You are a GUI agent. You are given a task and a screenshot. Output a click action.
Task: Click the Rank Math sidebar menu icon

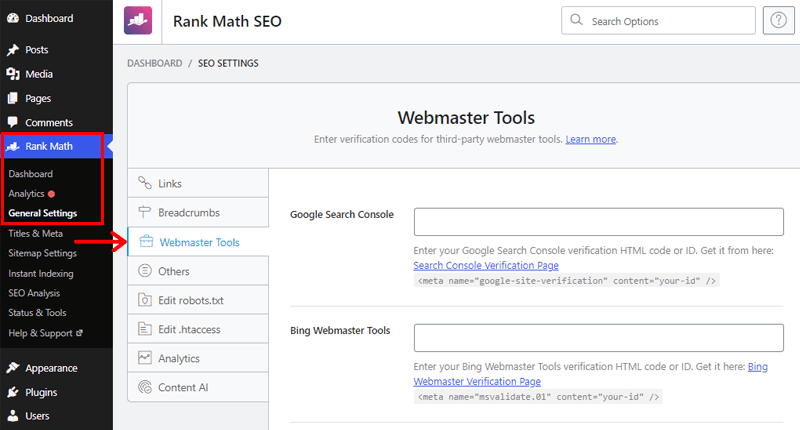(13, 146)
